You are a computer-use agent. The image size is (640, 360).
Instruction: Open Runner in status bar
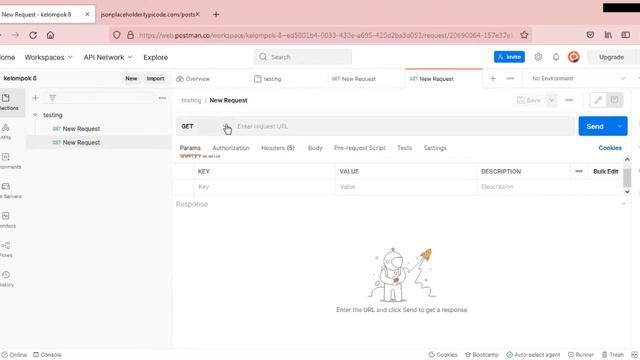(581, 355)
